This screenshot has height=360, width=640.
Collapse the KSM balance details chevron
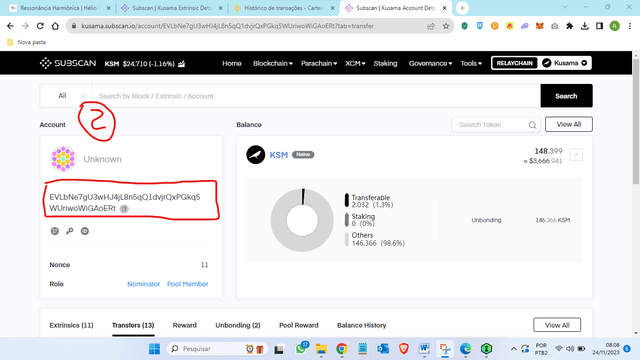click(x=576, y=155)
